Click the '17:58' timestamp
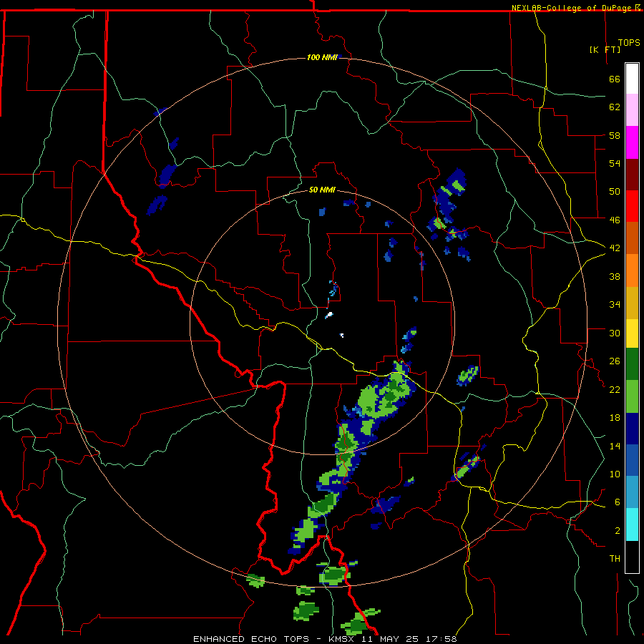The image size is (644, 644). tap(441, 639)
